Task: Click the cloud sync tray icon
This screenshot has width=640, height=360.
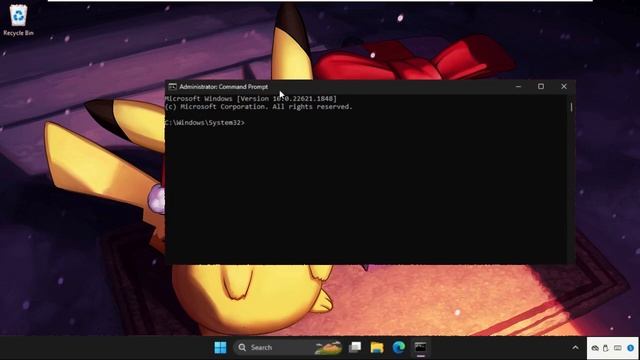Action: 595,348
